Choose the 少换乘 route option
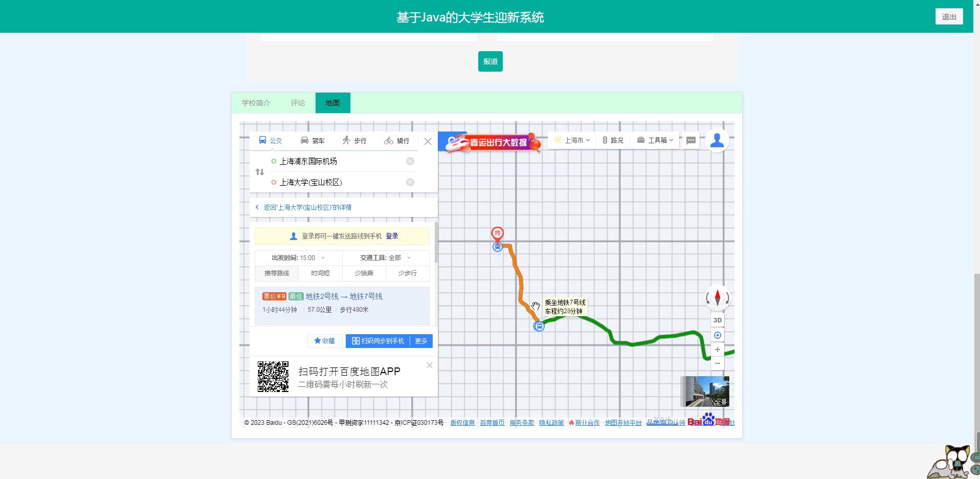This screenshot has width=980, height=479. (x=364, y=273)
